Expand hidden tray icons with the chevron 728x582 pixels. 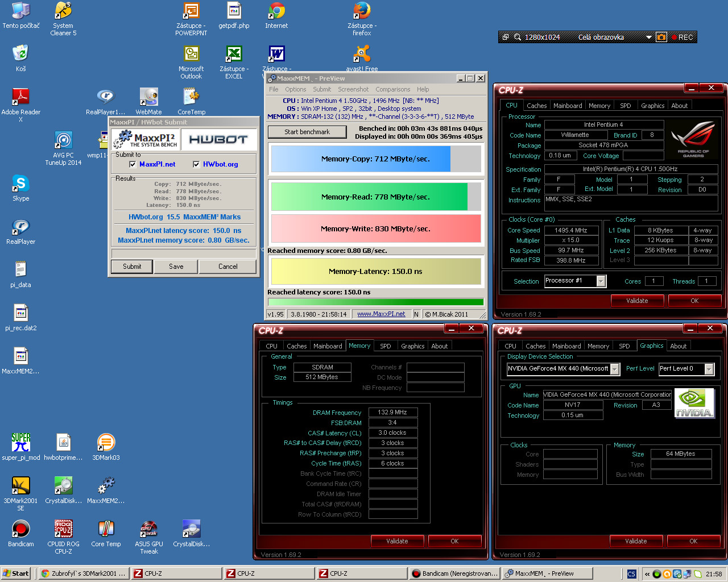[x=647, y=574]
